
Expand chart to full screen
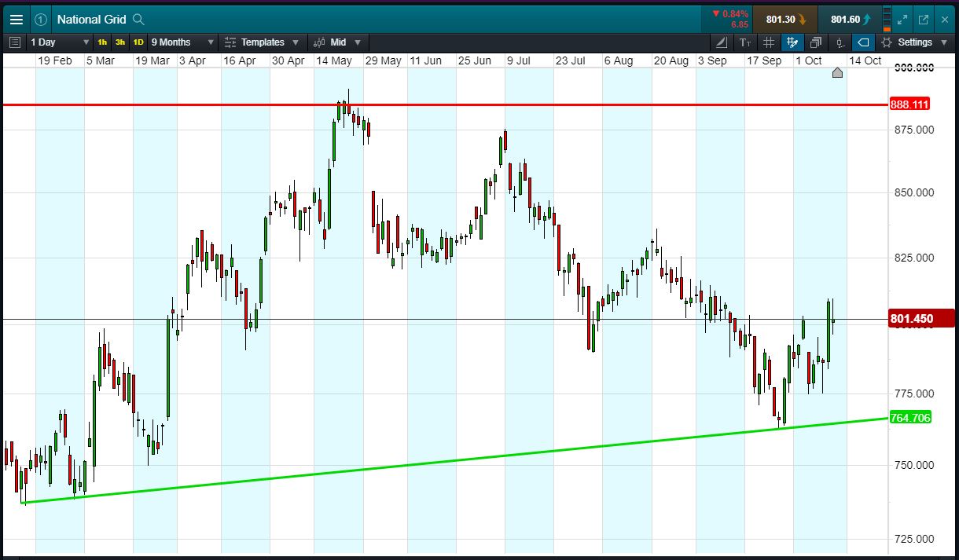(x=902, y=20)
